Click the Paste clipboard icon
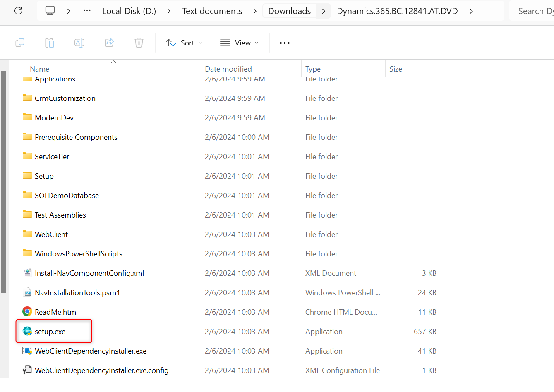Viewport: 554px width, 392px height. (x=50, y=43)
